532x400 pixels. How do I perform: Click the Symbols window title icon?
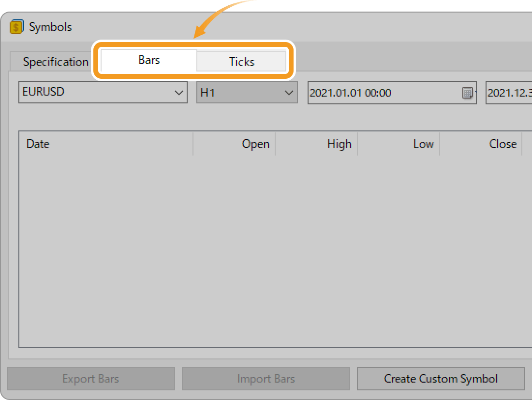click(16, 27)
